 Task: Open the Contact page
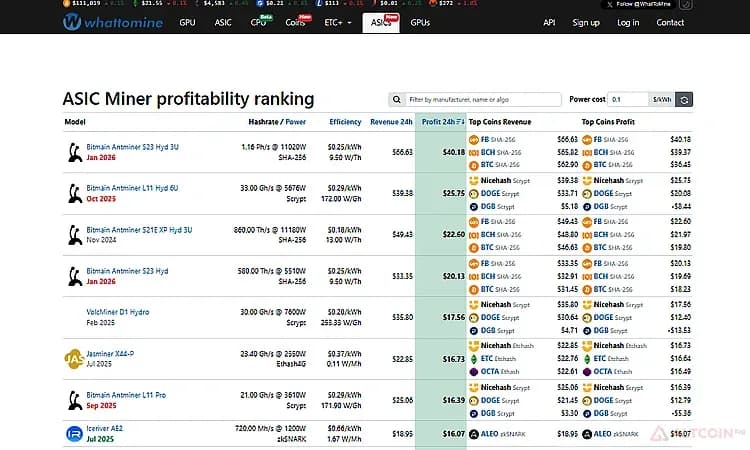670,22
